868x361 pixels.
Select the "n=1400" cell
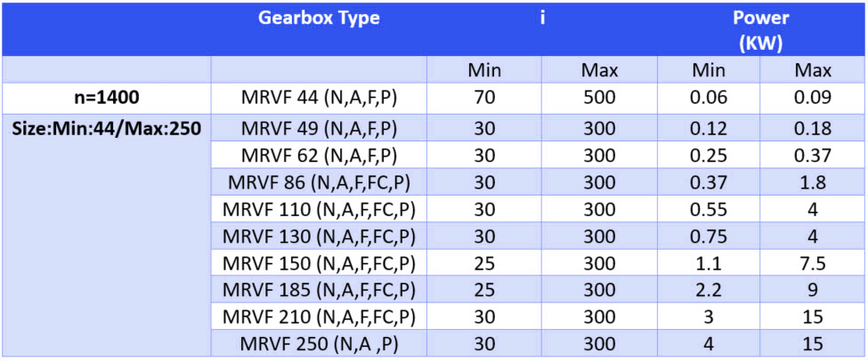(107, 98)
